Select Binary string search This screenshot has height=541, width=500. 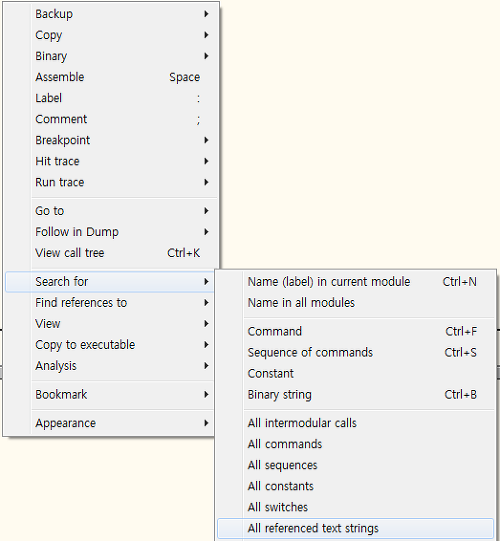pyautogui.click(x=355, y=394)
